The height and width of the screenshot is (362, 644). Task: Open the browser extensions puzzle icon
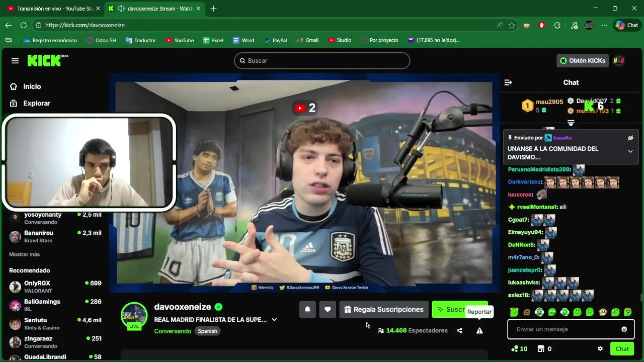pos(557,25)
